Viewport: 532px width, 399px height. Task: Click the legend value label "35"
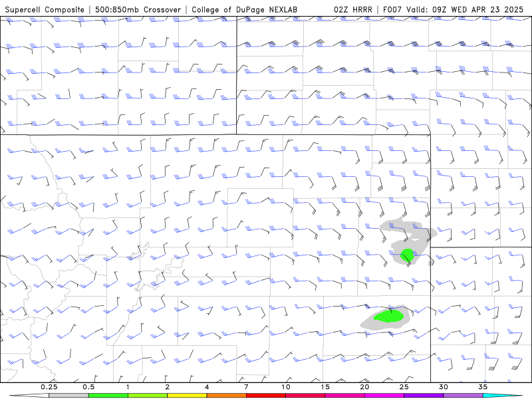click(483, 387)
